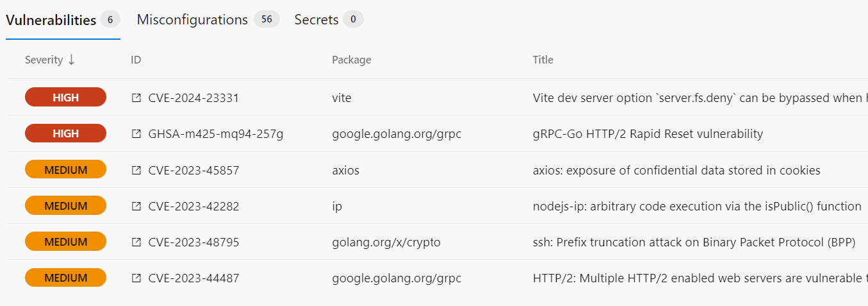The width and height of the screenshot is (868, 306).
Task: Click the Package column header
Action: [x=351, y=60]
